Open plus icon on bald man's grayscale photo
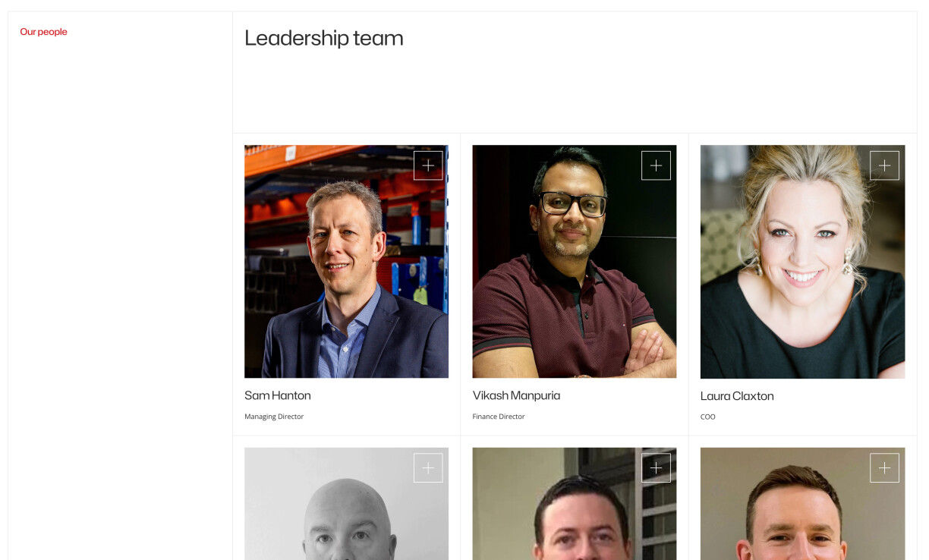 point(428,467)
